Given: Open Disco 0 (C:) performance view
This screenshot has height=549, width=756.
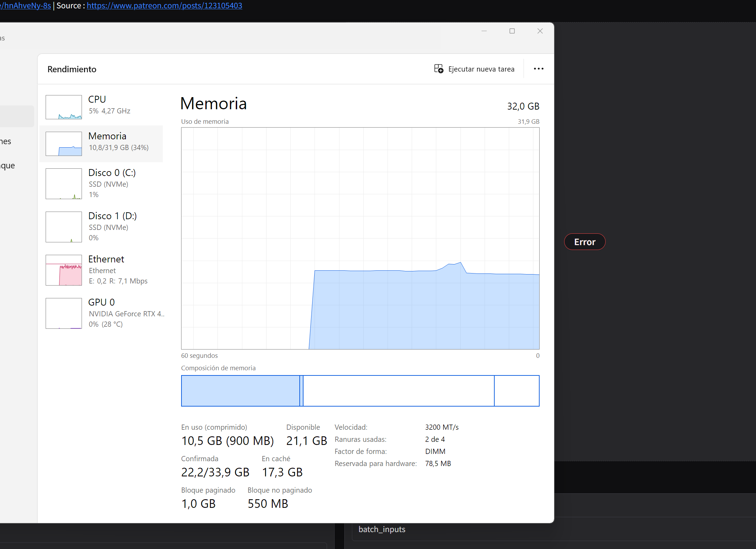Looking at the screenshot, I should tap(112, 173).
